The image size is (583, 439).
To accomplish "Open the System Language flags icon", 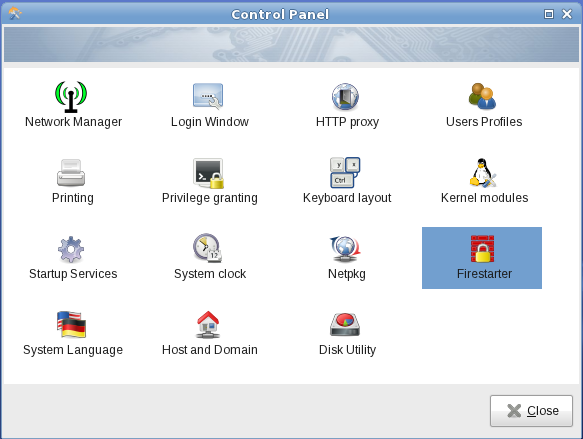I will [x=71, y=325].
